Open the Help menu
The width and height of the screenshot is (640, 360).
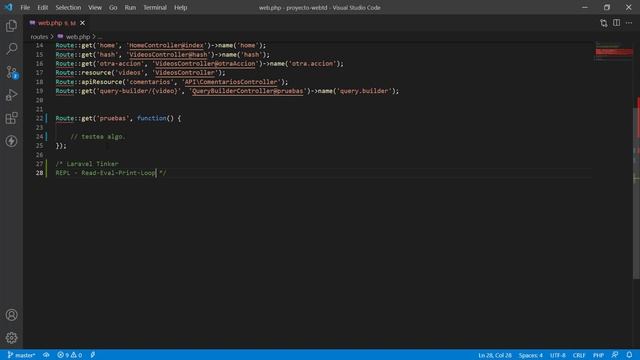[180, 7]
